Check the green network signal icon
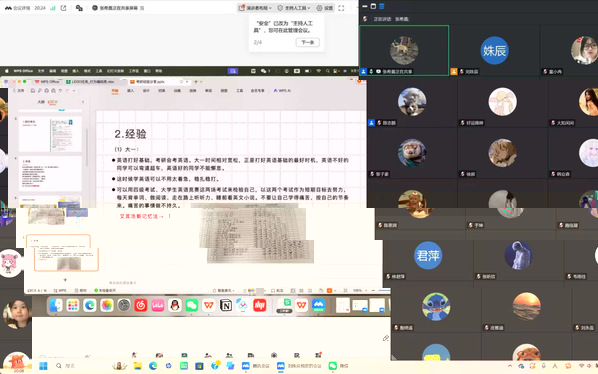598x374 pixels. pos(53,8)
